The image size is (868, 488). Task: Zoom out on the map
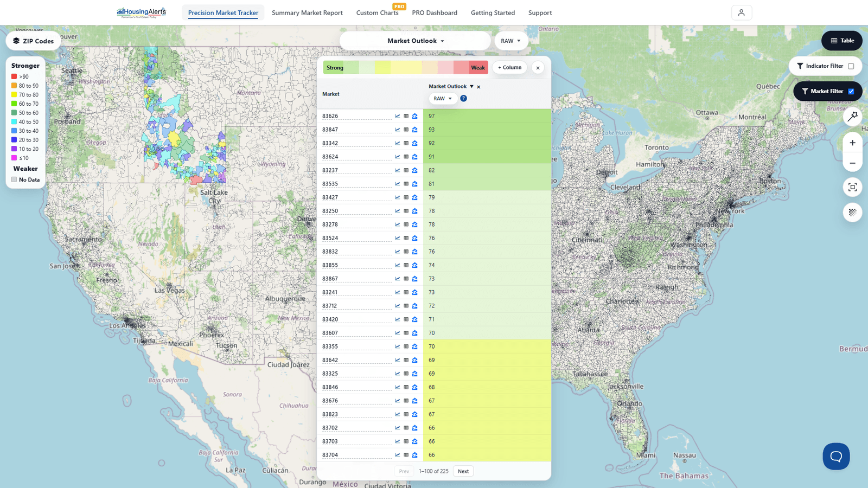(x=853, y=163)
